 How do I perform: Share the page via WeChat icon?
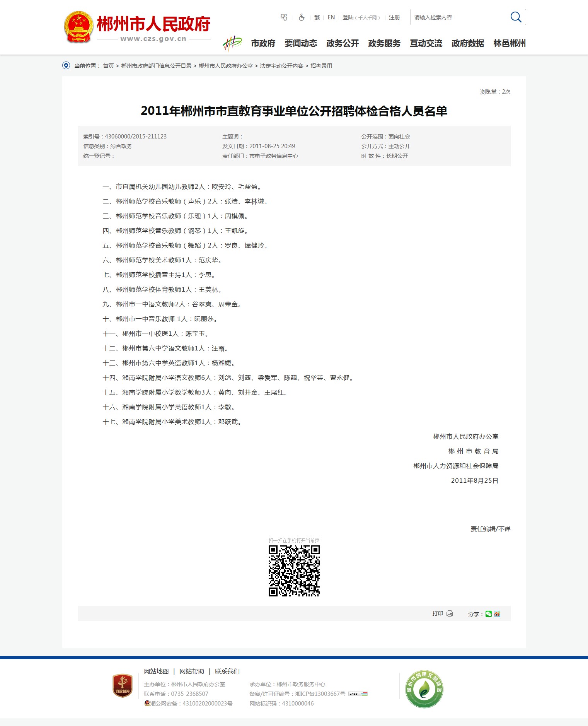click(489, 614)
